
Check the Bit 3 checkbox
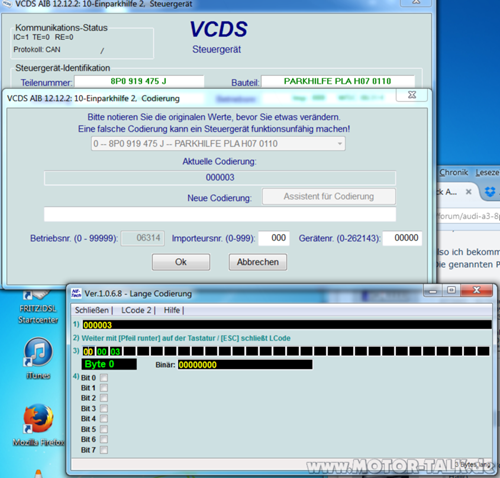tap(104, 408)
